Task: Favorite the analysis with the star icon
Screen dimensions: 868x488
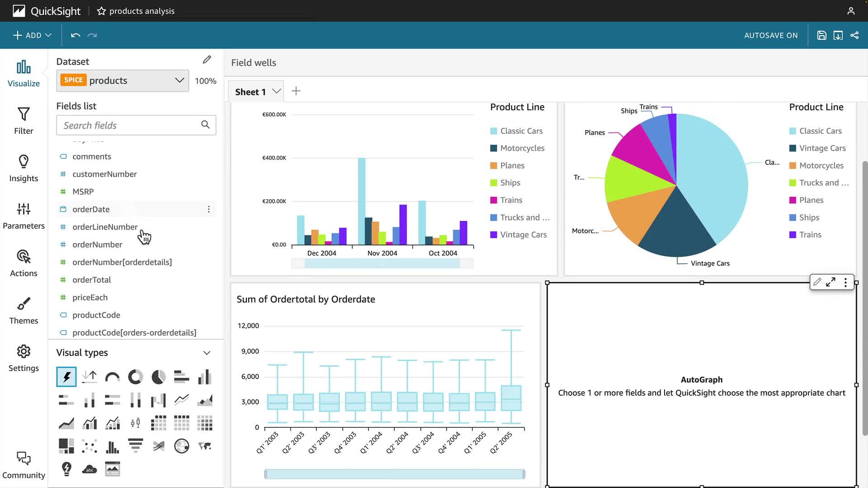Action: pos(101,11)
